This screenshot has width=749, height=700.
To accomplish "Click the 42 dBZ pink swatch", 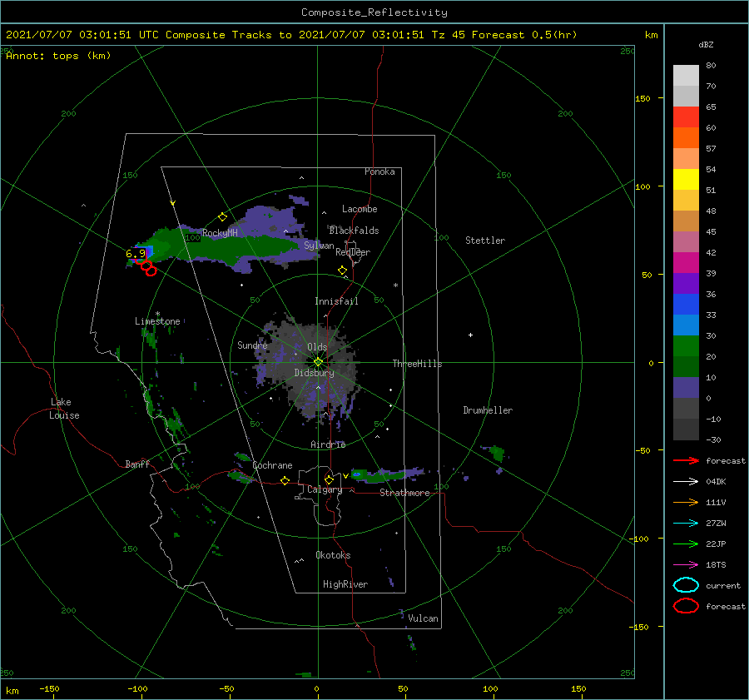I will tap(686, 241).
